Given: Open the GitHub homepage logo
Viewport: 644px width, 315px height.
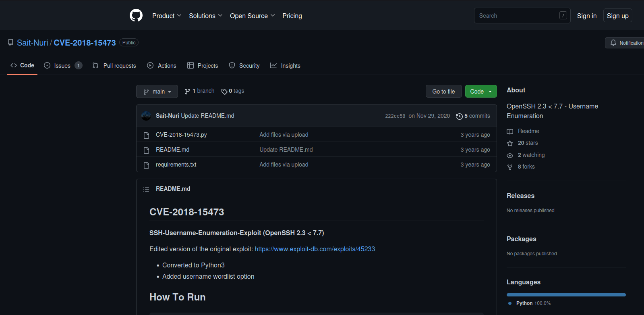Looking at the screenshot, I should coord(136,16).
